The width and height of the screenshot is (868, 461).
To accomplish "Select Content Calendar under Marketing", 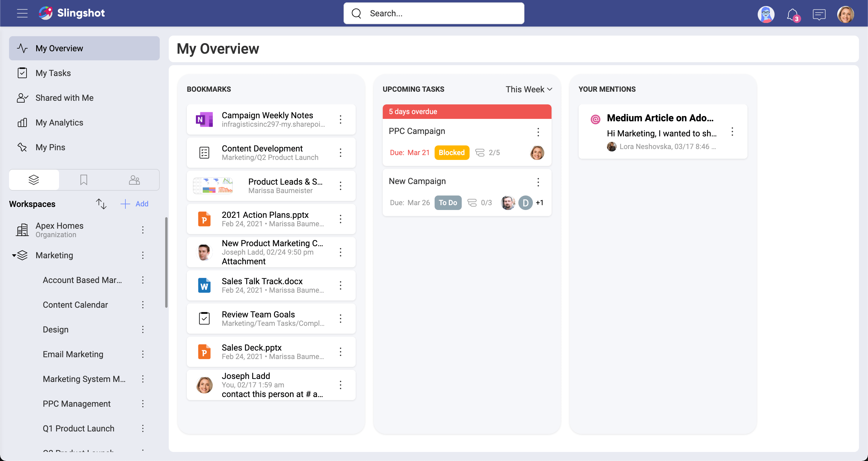I will [x=75, y=304].
